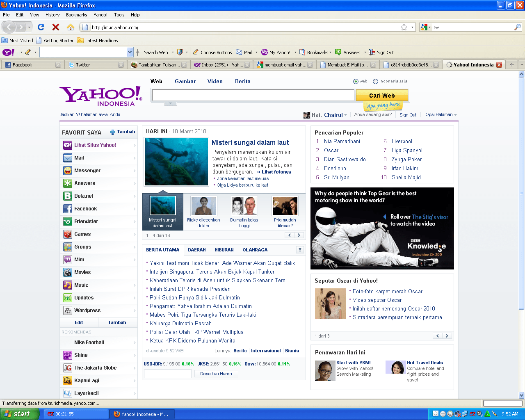Select the 'web' search radio button
Screen dimensions: 525x420
coord(356,81)
